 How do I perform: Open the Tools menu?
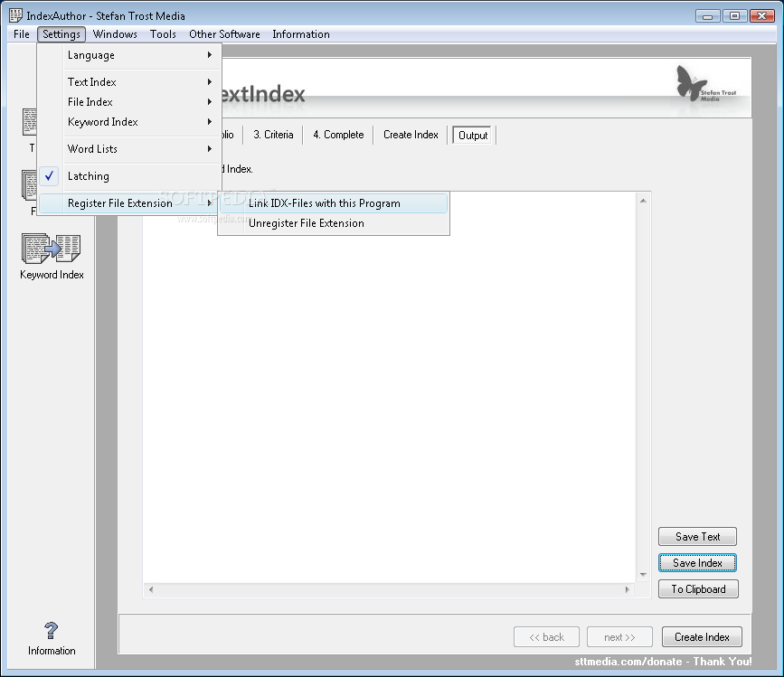click(x=163, y=34)
